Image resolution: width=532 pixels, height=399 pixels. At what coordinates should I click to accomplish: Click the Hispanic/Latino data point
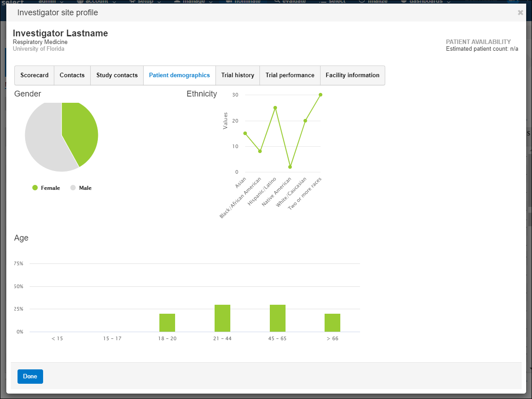275,108
